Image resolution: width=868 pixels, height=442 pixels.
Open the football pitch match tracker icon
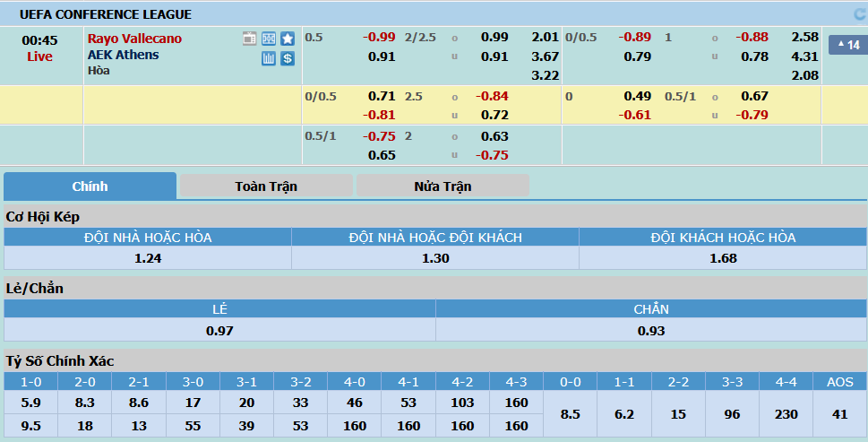[x=269, y=39]
